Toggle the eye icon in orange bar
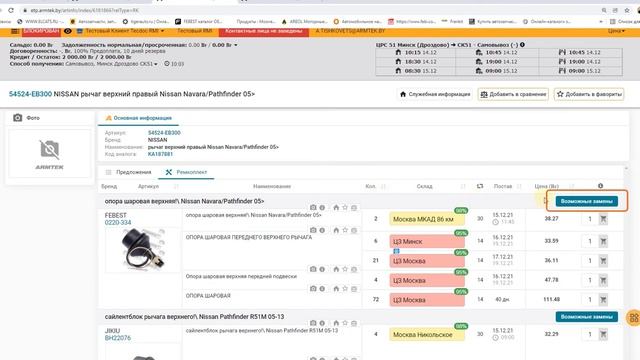The width and height of the screenshot is (640, 360). point(68,31)
